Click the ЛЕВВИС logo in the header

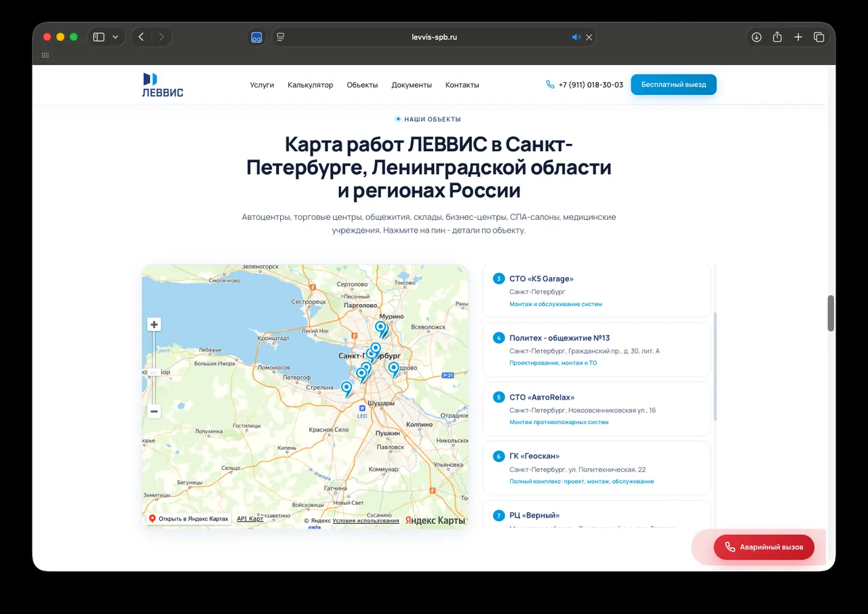pyautogui.click(x=163, y=85)
